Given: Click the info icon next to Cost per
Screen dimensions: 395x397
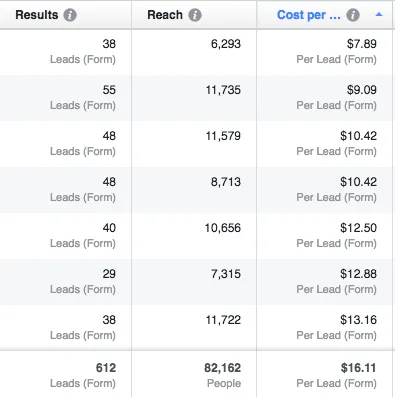Looking at the screenshot, I should [x=353, y=15].
